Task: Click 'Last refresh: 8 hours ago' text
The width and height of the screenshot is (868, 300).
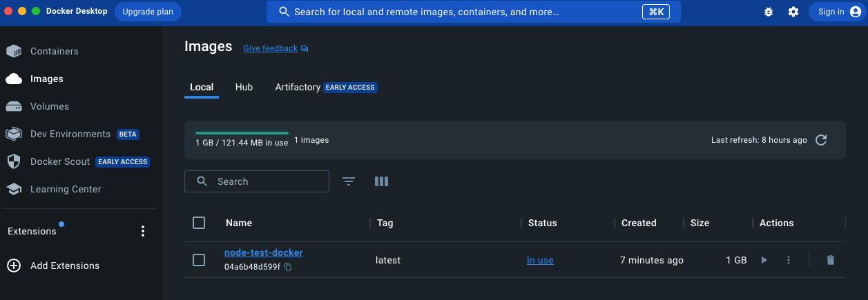Action: 759,140
